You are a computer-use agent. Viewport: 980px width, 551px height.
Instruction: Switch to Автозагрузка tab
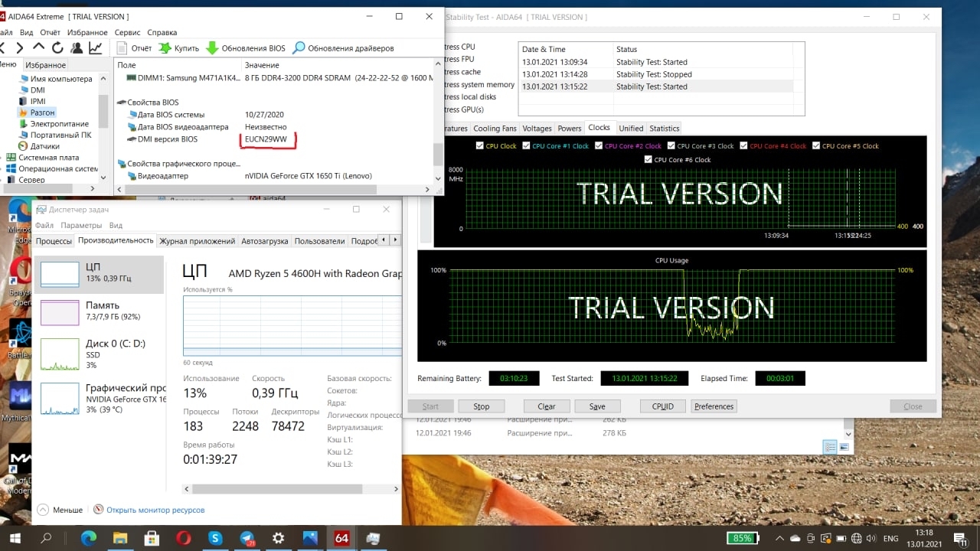pyautogui.click(x=265, y=241)
